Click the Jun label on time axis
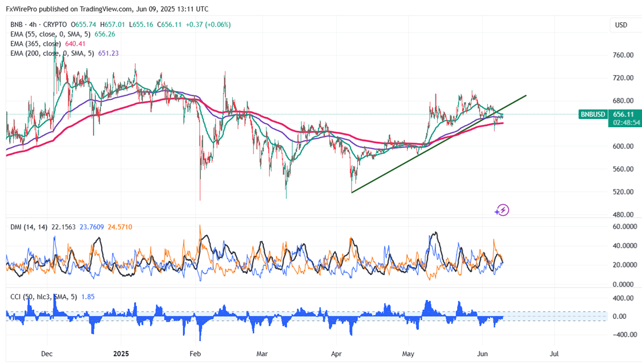The height and width of the screenshot is (364, 642). click(482, 354)
